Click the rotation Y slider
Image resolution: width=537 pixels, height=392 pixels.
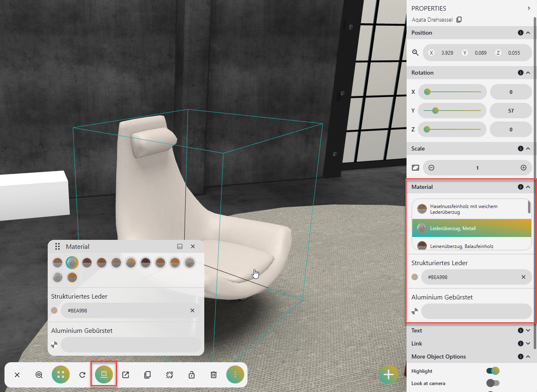[452, 111]
